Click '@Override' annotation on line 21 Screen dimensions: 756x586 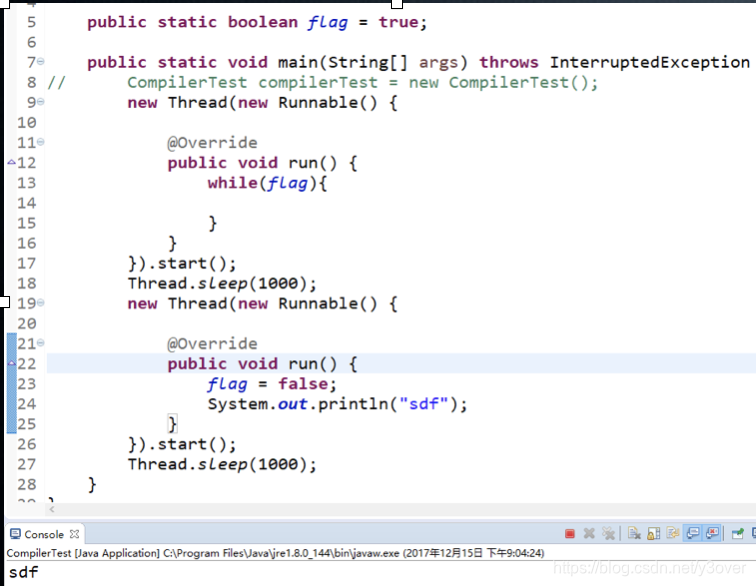point(212,343)
